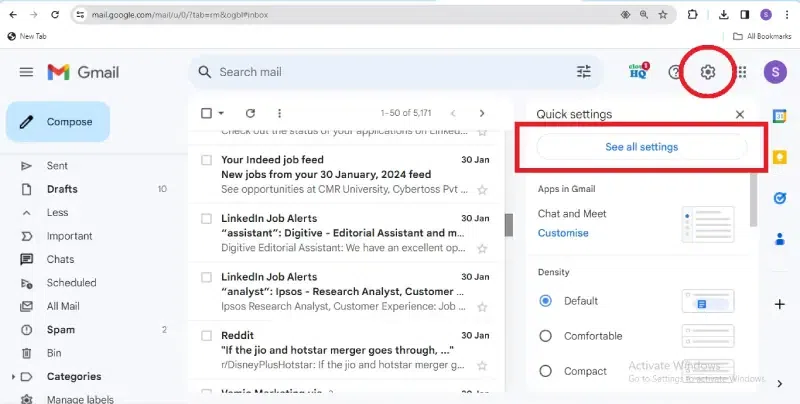Choose Default density

545,301
